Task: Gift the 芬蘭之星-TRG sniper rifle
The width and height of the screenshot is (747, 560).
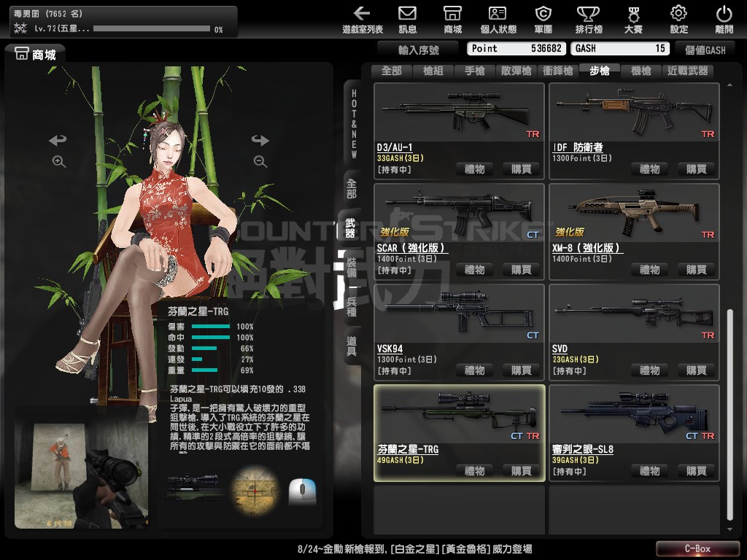Action: tap(474, 470)
